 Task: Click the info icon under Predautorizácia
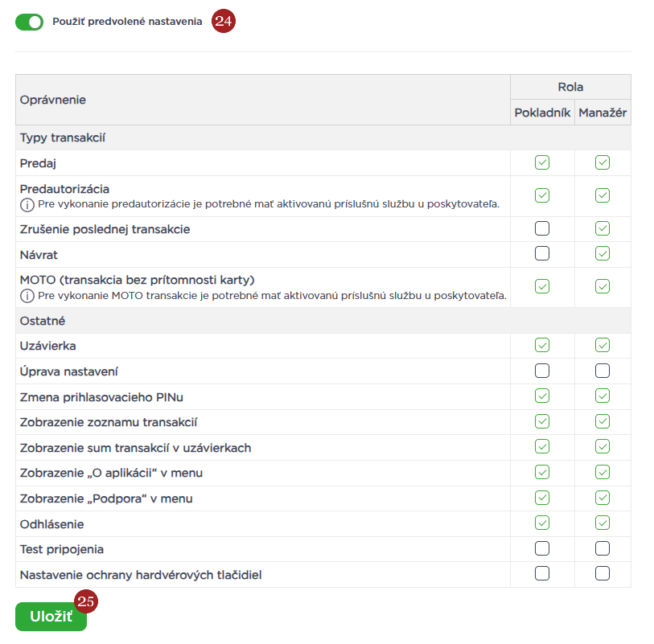27,204
